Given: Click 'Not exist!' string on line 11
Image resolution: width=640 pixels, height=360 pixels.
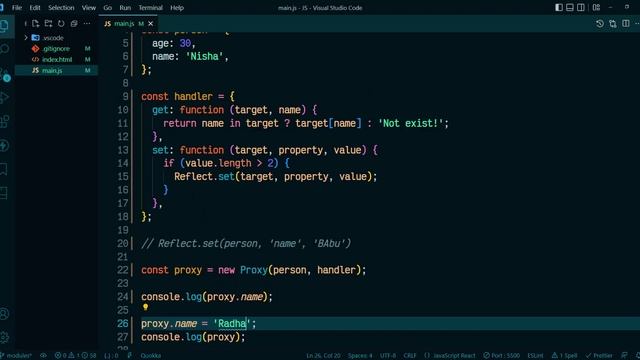Looking at the screenshot, I should tap(411, 123).
